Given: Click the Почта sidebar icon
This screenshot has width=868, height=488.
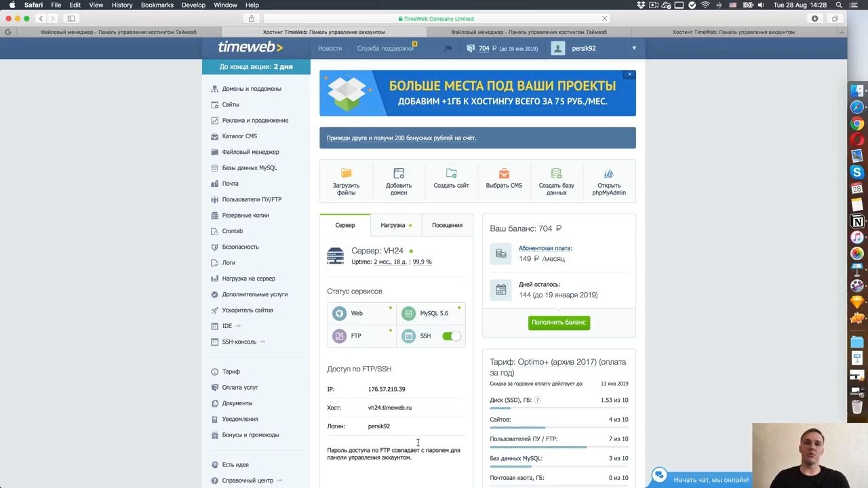Looking at the screenshot, I should 215,184.
